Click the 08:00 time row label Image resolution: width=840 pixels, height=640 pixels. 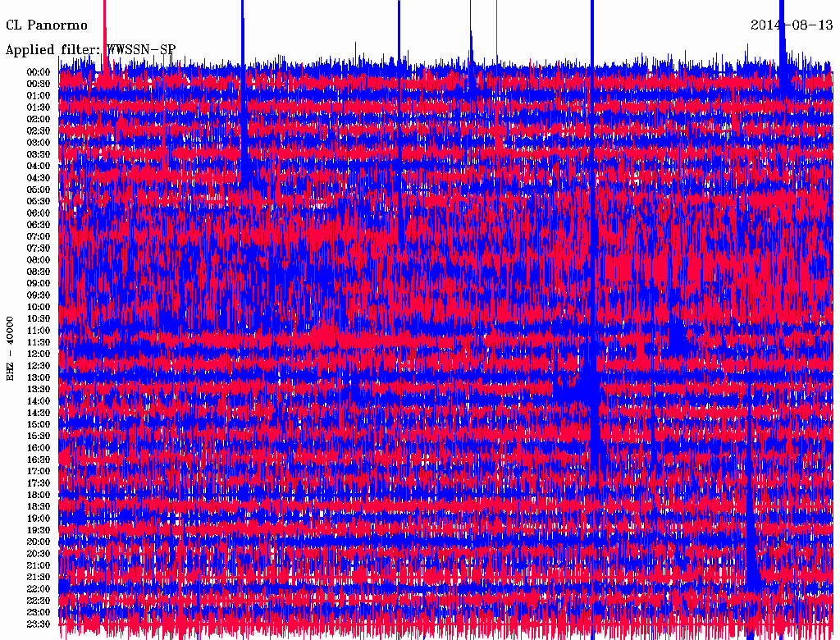[39, 260]
